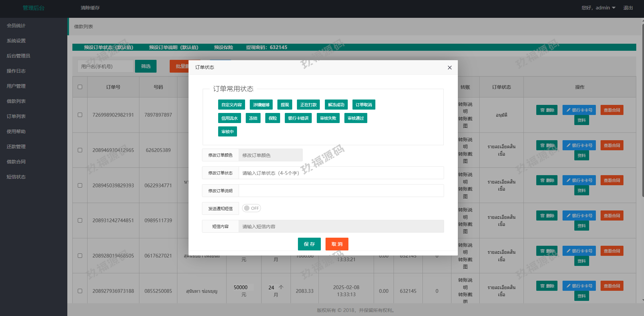Click trash icon 删除 in third order row

pos(547,181)
